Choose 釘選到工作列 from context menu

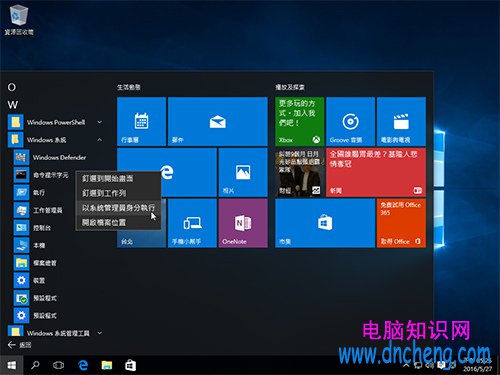[118, 193]
